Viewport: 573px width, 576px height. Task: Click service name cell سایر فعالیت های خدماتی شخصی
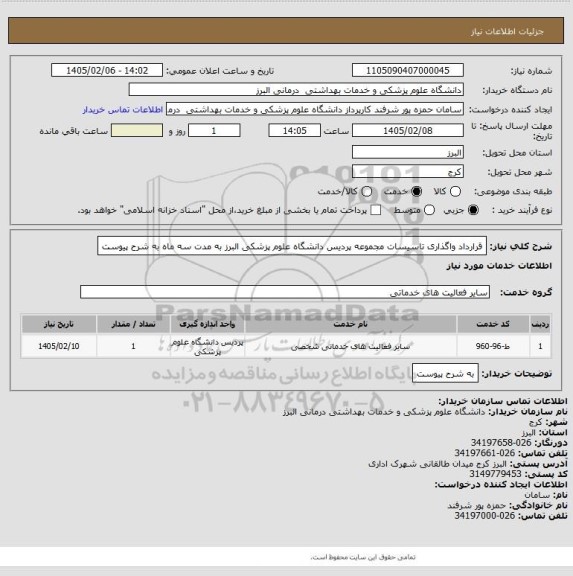coord(350,346)
